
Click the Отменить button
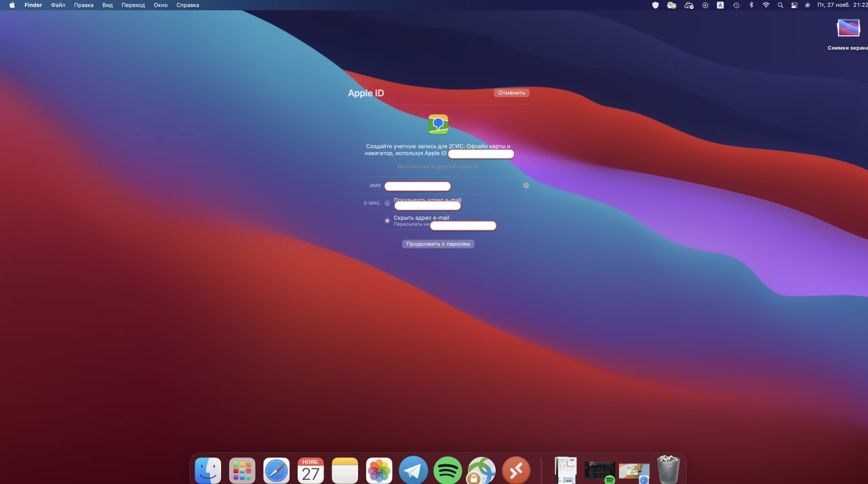tap(511, 93)
